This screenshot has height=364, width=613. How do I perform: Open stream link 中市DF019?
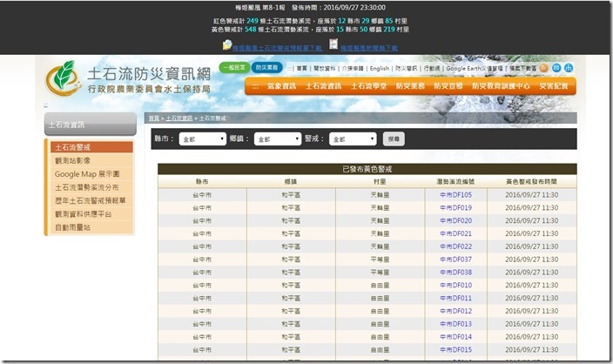[456, 207]
